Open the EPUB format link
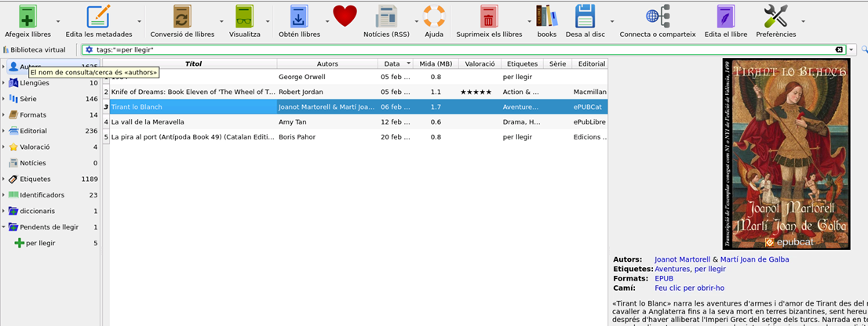The height and width of the screenshot is (326, 868). pos(664,278)
